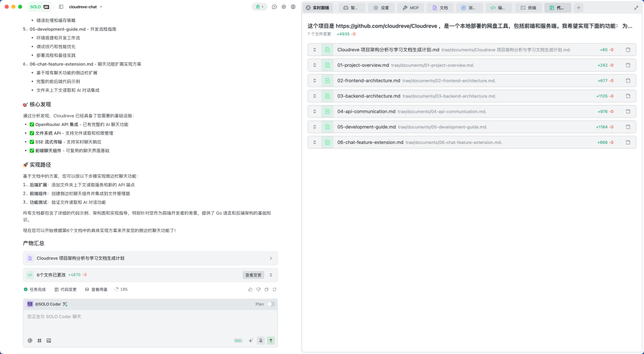Collapse the right panel with shrink icon

pos(636,8)
